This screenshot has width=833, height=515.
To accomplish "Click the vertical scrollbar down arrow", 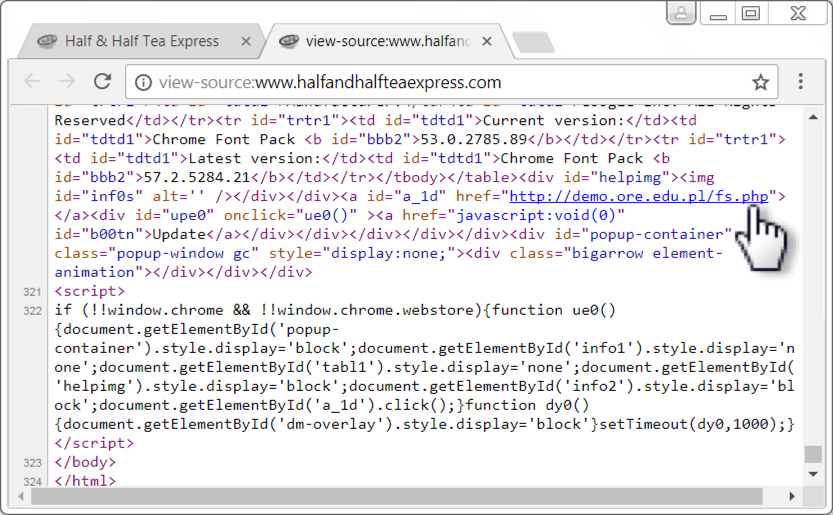I will 813,474.
